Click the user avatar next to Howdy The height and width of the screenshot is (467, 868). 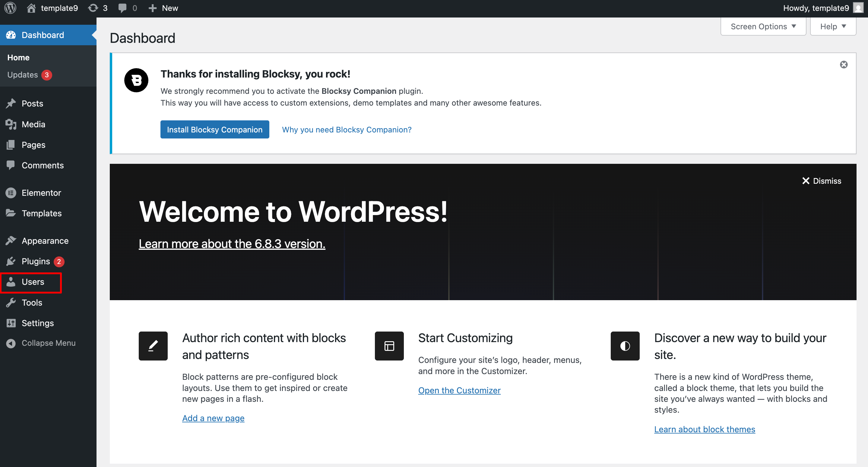858,8
